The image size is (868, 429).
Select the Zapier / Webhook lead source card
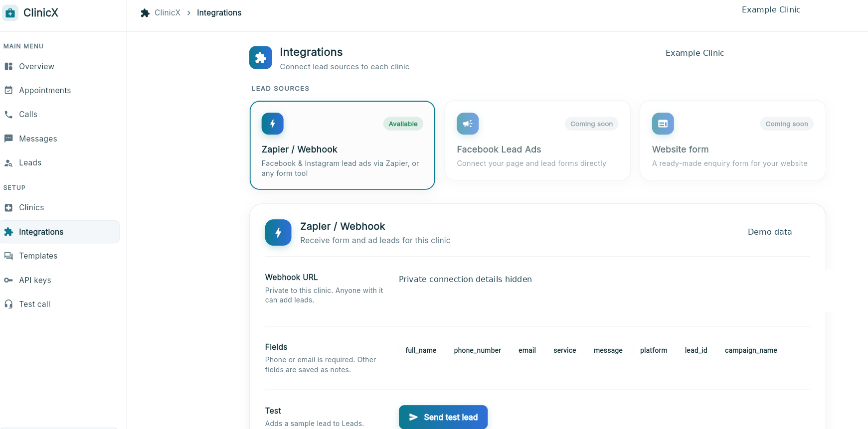[342, 145]
